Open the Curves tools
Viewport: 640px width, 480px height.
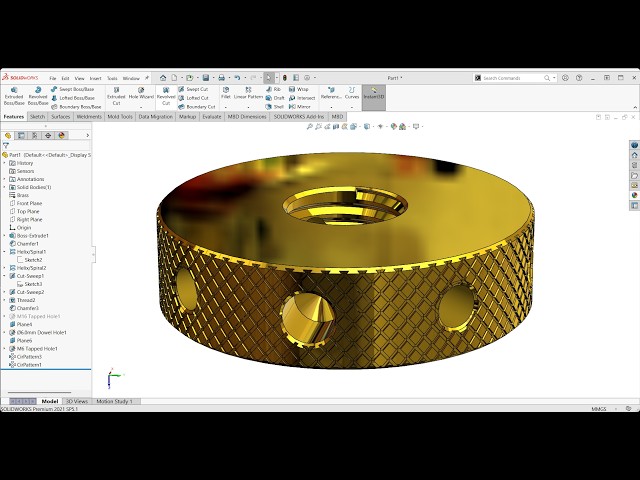point(352,93)
